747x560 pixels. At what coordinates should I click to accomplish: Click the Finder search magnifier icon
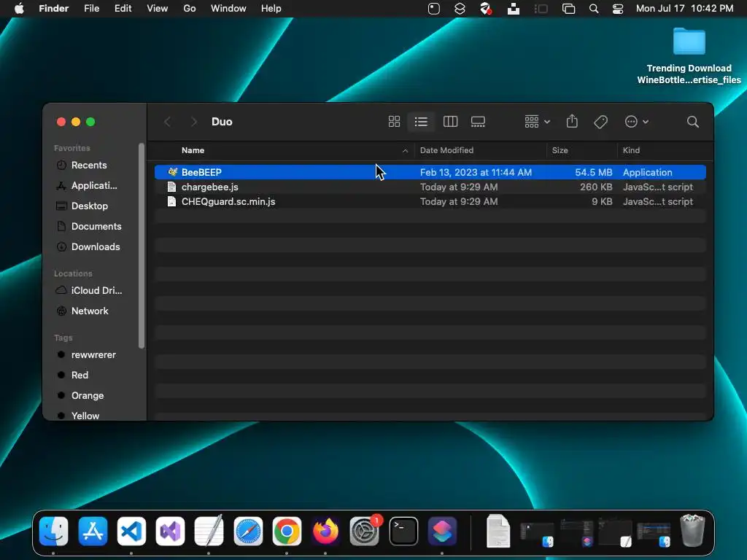[693, 122]
